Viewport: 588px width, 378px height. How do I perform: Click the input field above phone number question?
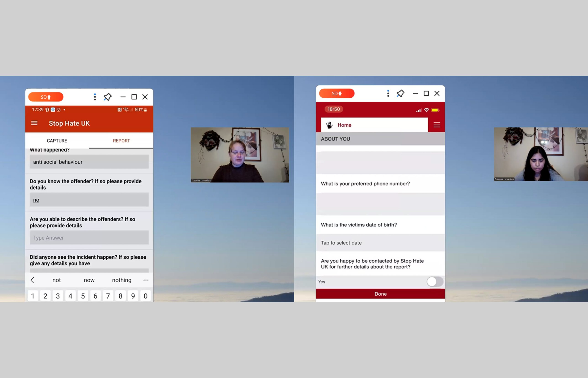(380, 163)
